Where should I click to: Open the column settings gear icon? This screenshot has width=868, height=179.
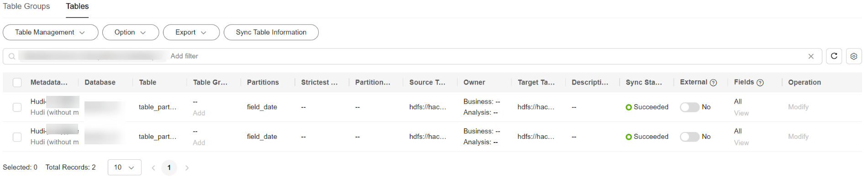[853, 56]
